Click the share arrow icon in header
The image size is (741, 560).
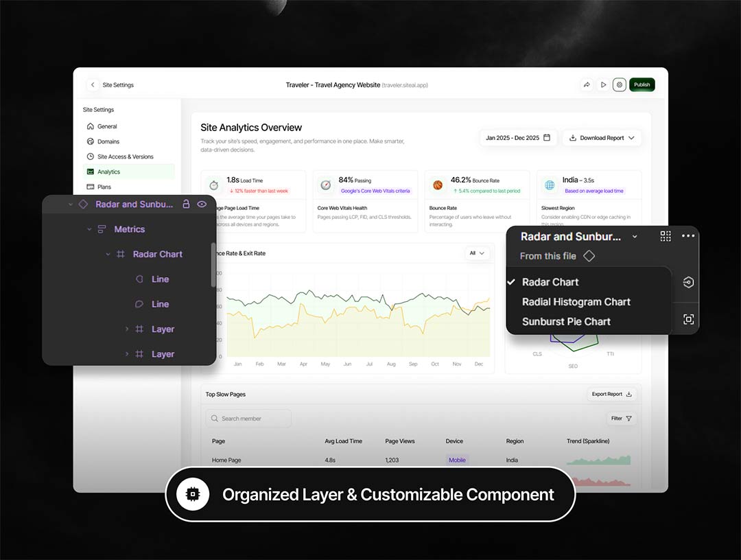point(587,85)
